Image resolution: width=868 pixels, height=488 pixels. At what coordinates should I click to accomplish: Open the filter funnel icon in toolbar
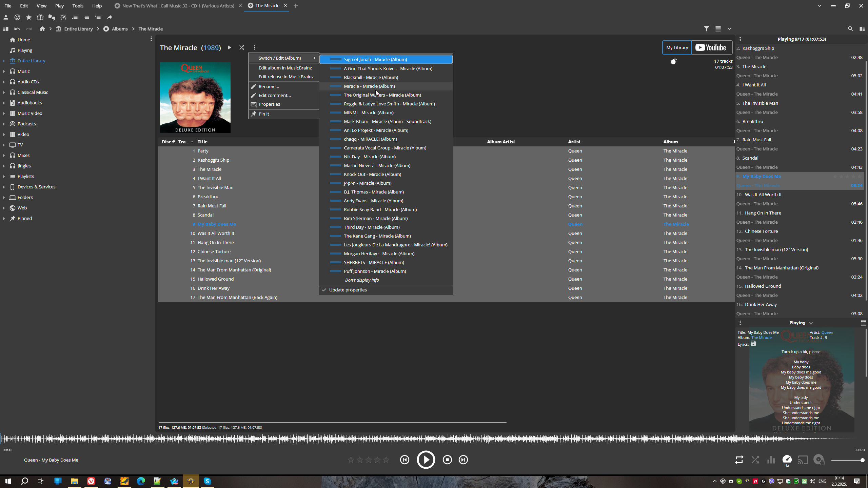(707, 29)
